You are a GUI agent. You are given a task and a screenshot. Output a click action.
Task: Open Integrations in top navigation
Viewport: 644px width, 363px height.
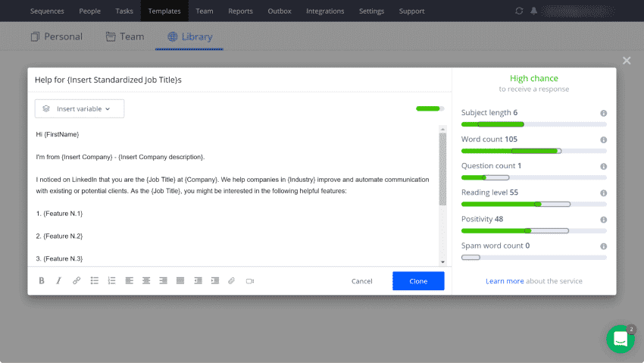[x=325, y=11]
